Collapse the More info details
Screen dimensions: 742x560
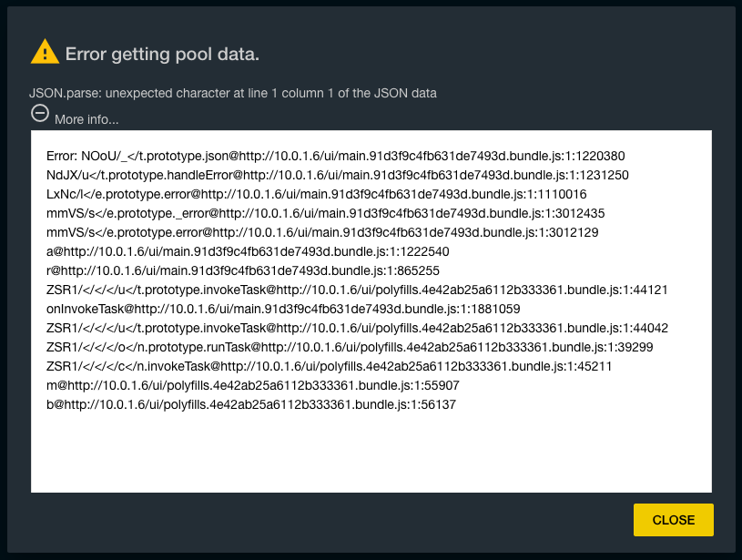[x=40, y=114]
